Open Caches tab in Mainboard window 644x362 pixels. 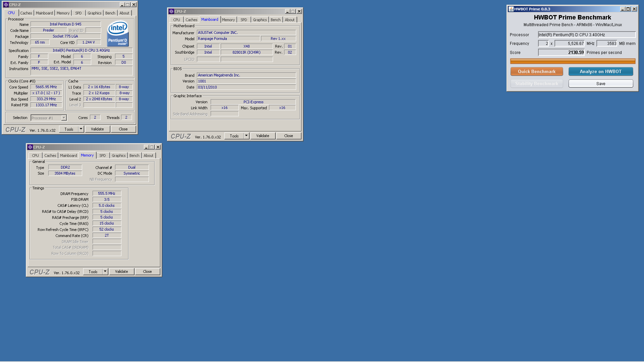tap(192, 20)
